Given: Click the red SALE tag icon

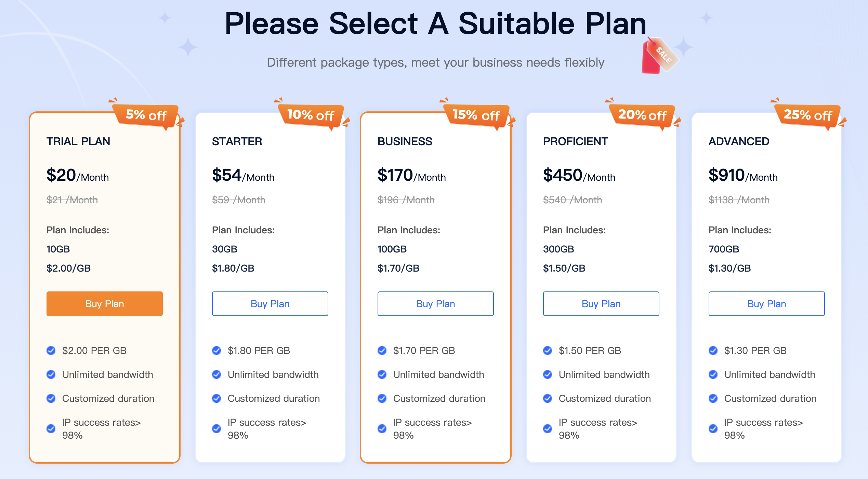Looking at the screenshot, I should [658, 56].
